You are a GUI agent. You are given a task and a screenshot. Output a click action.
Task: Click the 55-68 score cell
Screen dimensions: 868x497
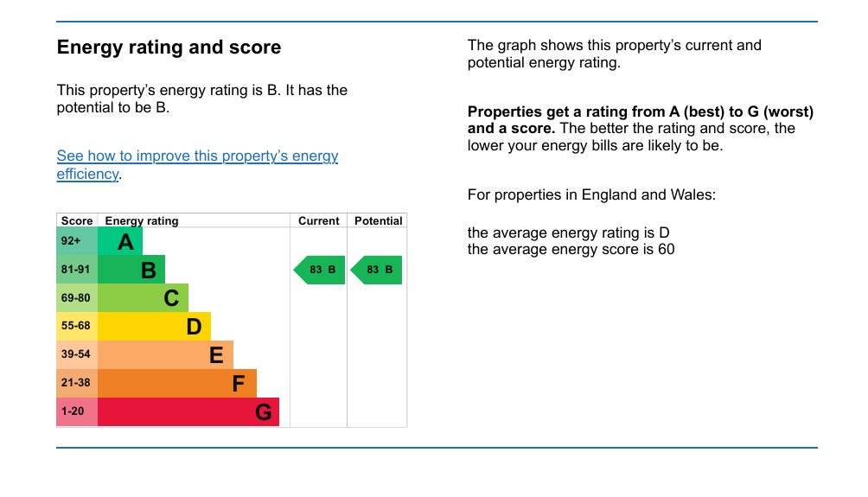77,327
